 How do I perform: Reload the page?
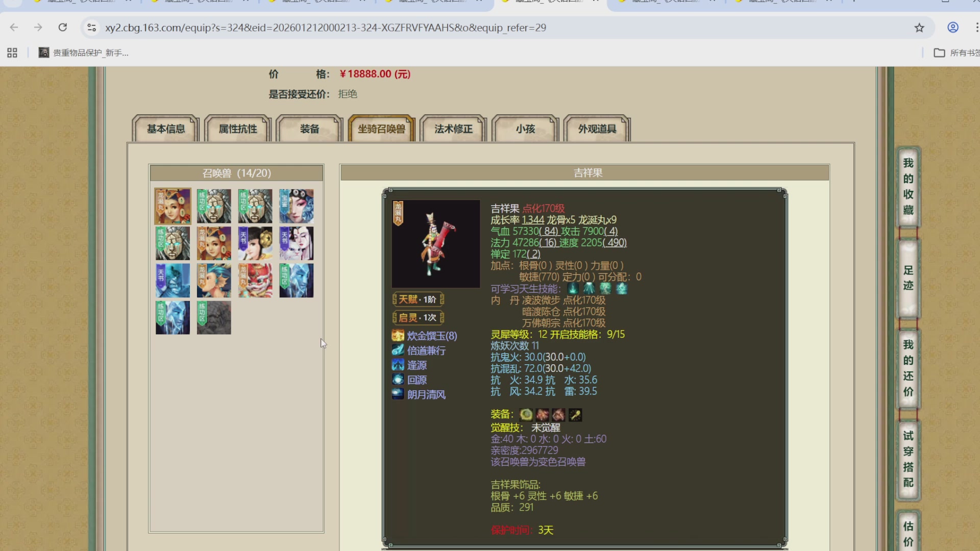pos(63,28)
